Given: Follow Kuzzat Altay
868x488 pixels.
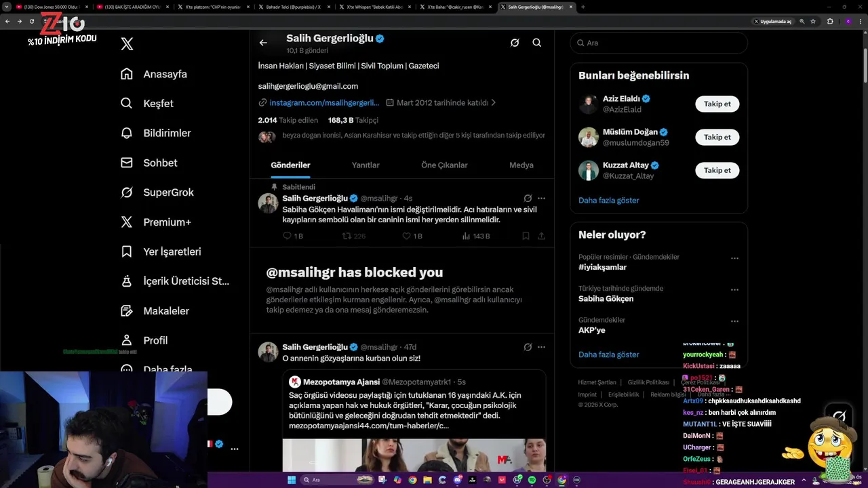Looking at the screenshot, I should tap(717, 170).
